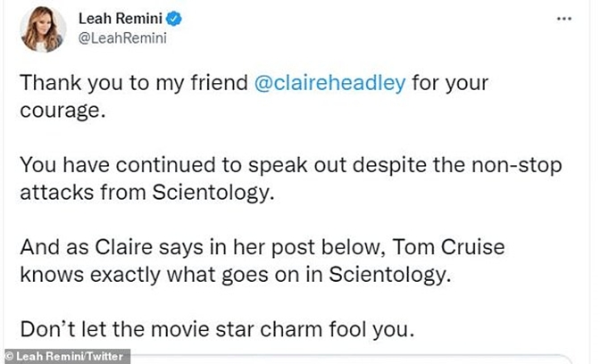This screenshot has width=600, height=364.
Task: Click the "© Leah Remini/Twitter" photo credit
Action: 65,356
